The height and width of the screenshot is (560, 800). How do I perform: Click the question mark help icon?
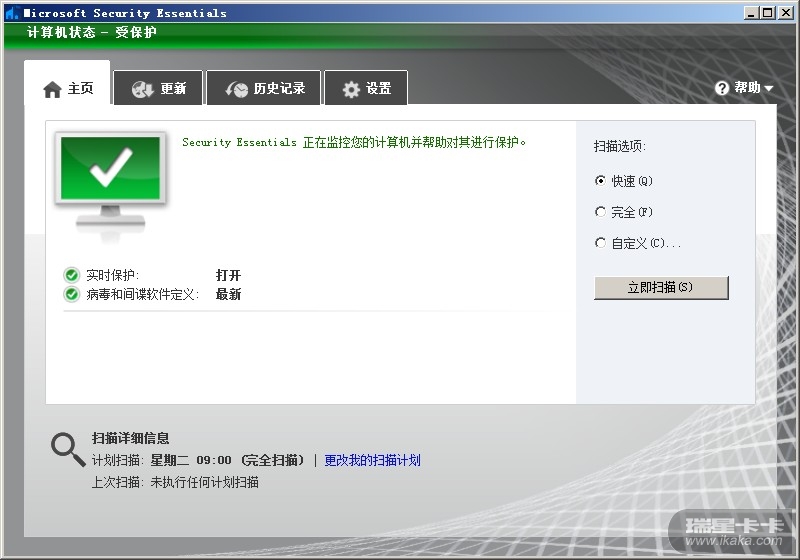[x=721, y=88]
